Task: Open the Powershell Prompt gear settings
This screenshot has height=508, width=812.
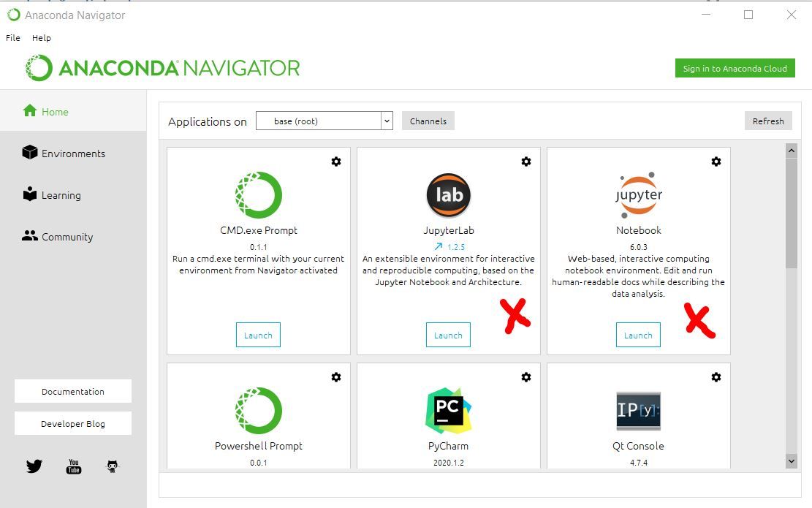Action: pyautogui.click(x=336, y=377)
